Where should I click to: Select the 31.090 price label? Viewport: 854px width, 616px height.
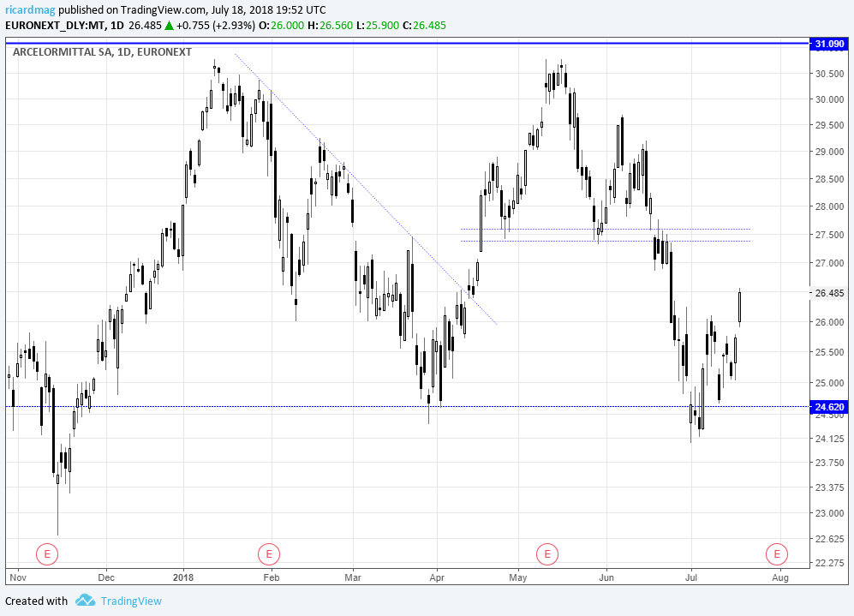829,44
